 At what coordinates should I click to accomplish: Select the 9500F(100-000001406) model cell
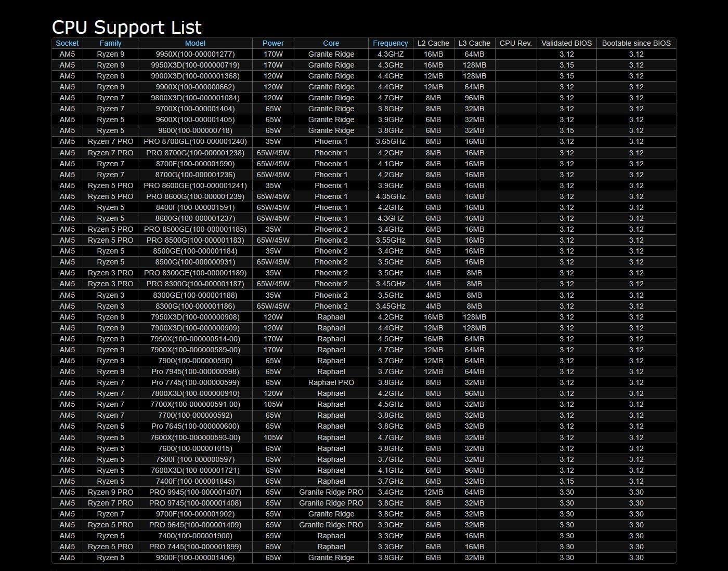(195, 557)
